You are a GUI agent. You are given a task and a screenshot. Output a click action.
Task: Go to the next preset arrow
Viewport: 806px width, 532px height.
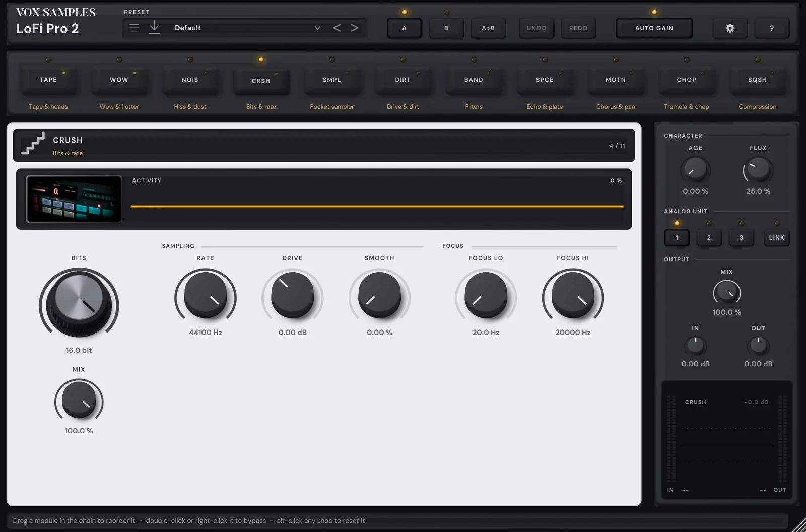[355, 28]
